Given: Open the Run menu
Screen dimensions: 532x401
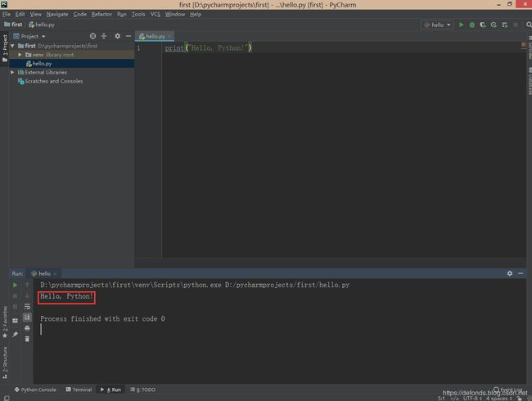Looking at the screenshot, I should click(x=122, y=14).
